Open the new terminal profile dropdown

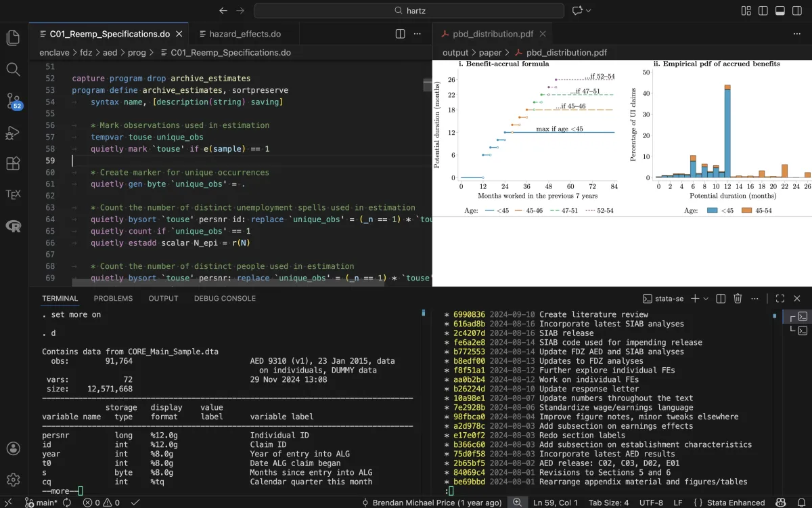tap(706, 299)
